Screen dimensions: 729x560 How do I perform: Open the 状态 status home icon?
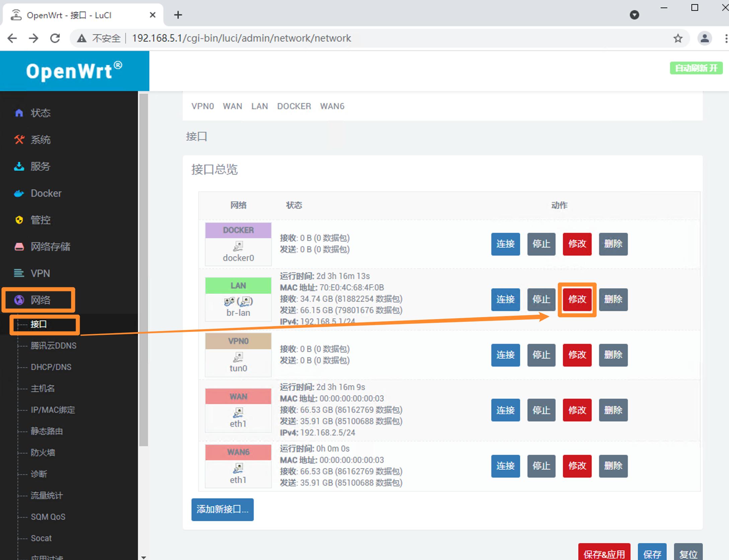[x=19, y=113]
